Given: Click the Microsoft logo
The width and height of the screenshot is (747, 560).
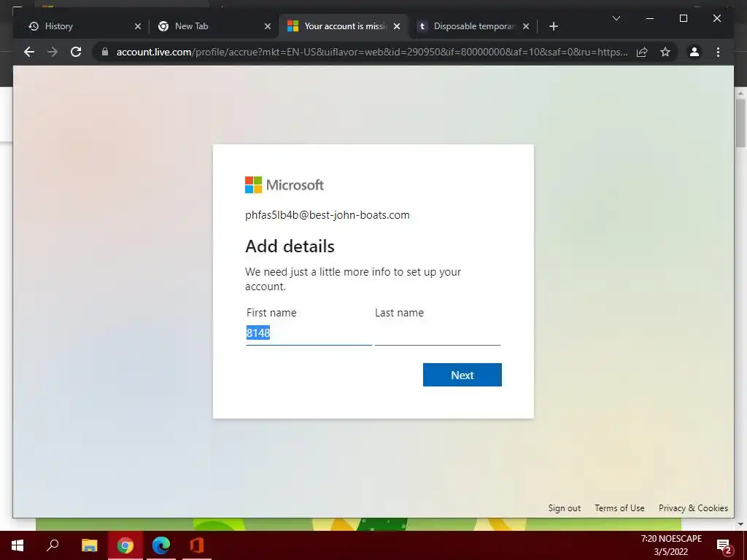Looking at the screenshot, I should 285,184.
